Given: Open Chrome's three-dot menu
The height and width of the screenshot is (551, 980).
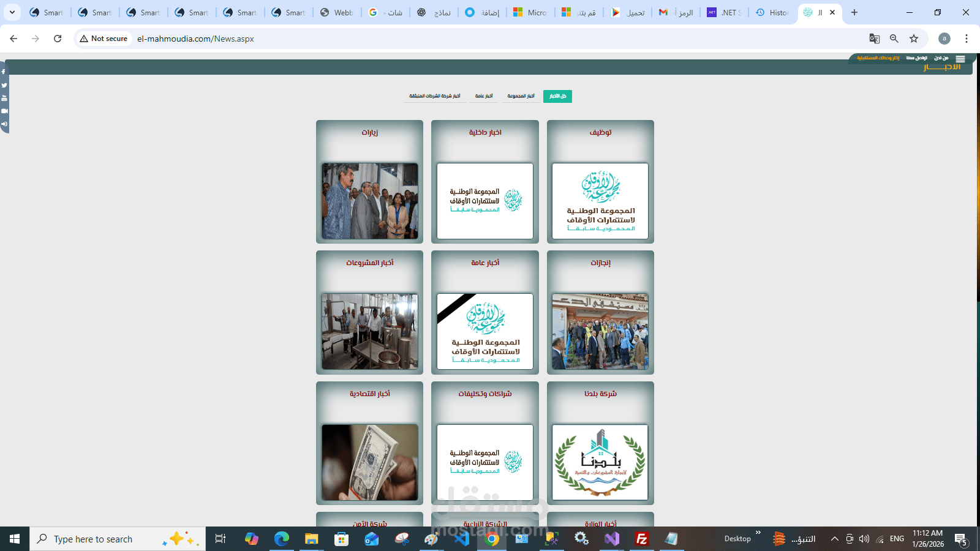Looking at the screenshot, I should click(x=967, y=39).
